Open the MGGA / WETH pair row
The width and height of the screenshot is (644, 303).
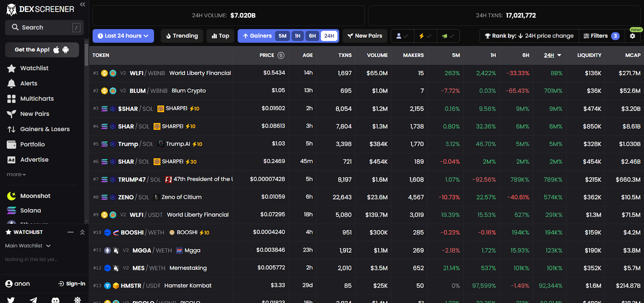(366, 250)
